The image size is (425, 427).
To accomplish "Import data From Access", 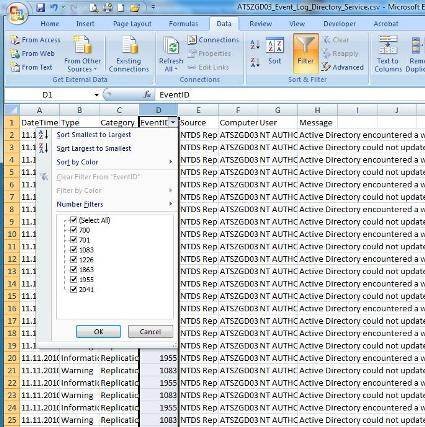I will (35, 40).
